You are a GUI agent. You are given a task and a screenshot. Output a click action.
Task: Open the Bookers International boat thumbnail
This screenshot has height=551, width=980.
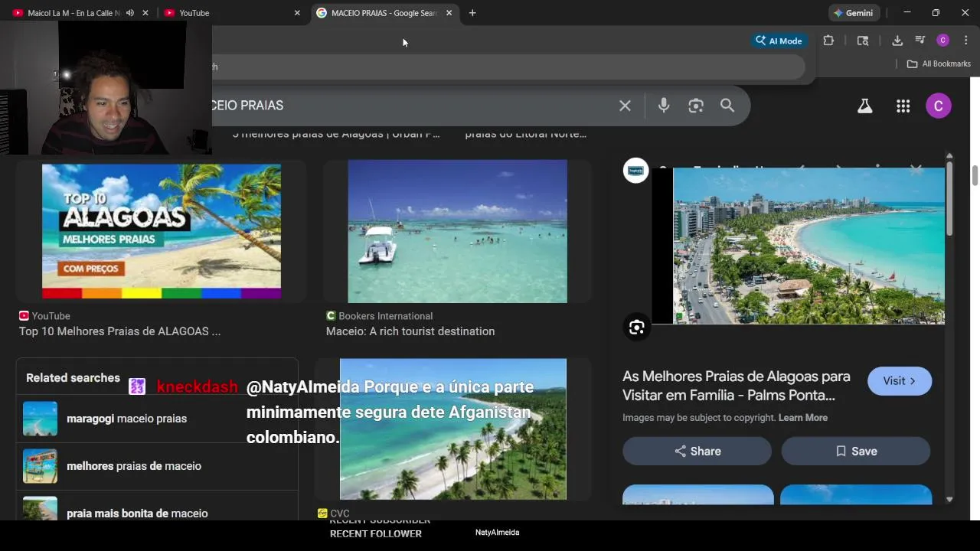point(458,231)
